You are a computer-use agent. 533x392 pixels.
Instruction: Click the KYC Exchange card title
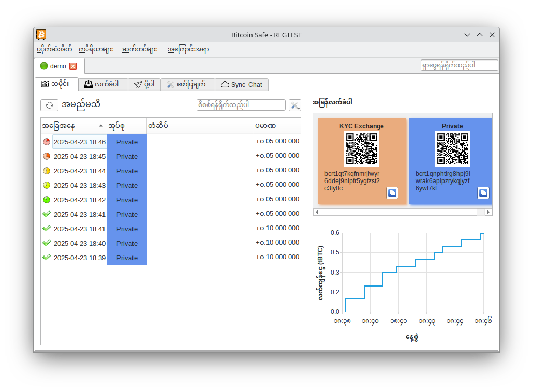(x=362, y=126)
